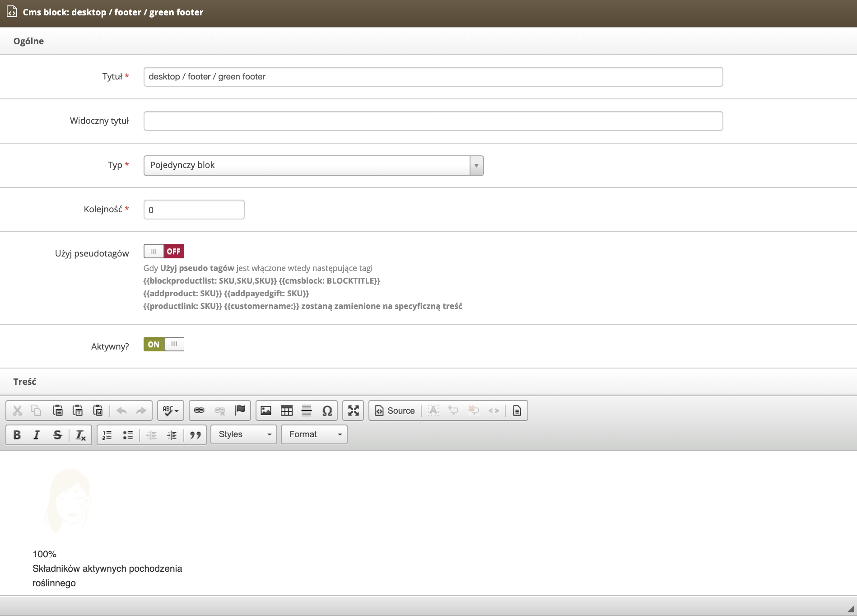
Task: Click the Unlink icon
Action: coord(220,411)
